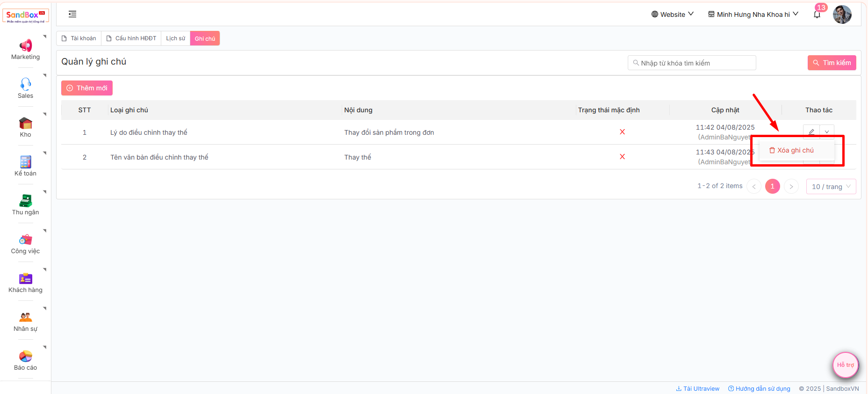The height and width of the screenshot is (394, 868).
Task: Collapse the sidebar with hamburger icon
Action: tap(72, 14)
